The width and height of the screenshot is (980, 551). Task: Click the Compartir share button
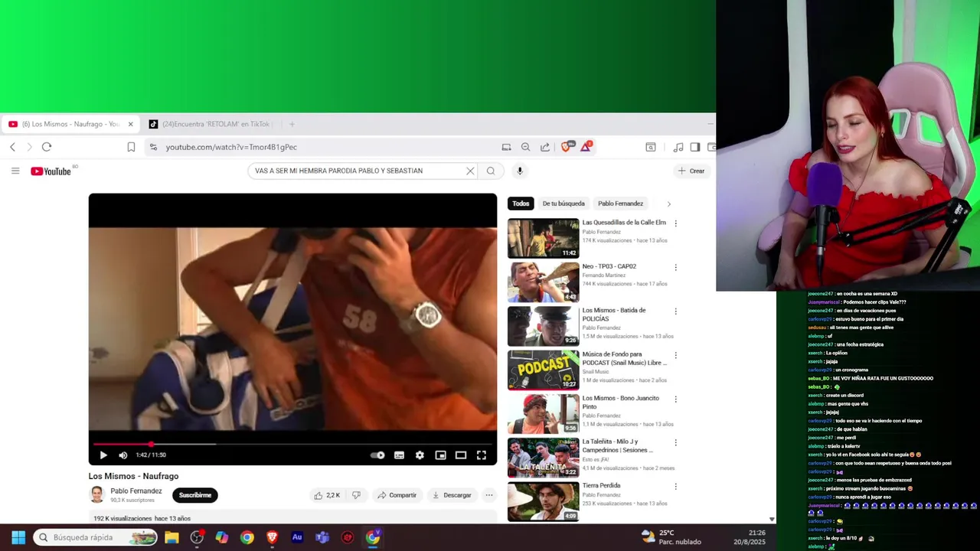pyautogui.click(x=397, y=495)
